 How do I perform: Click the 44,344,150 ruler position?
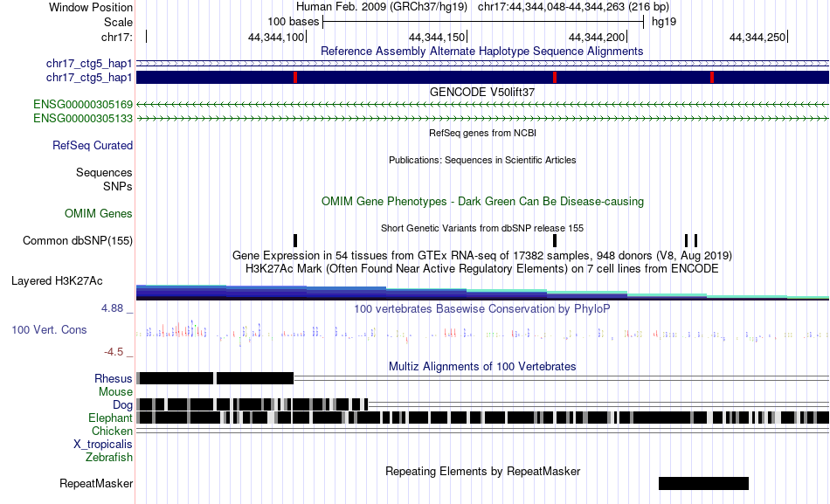437,37
